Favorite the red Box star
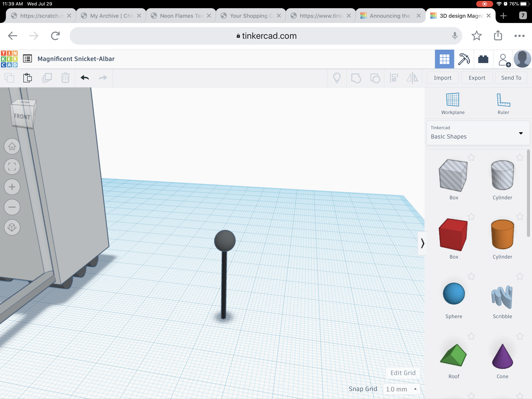Viewport: 532px width, 399px height. 471,217
